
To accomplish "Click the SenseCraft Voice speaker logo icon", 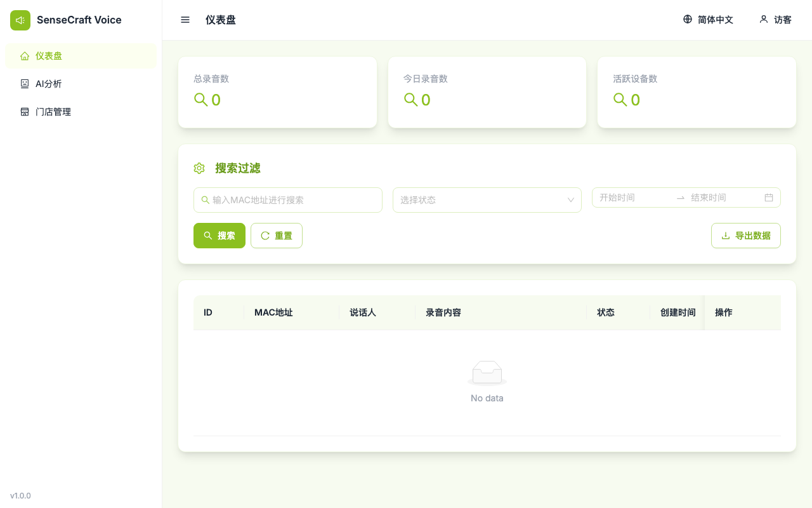I will tap(20, 20).
